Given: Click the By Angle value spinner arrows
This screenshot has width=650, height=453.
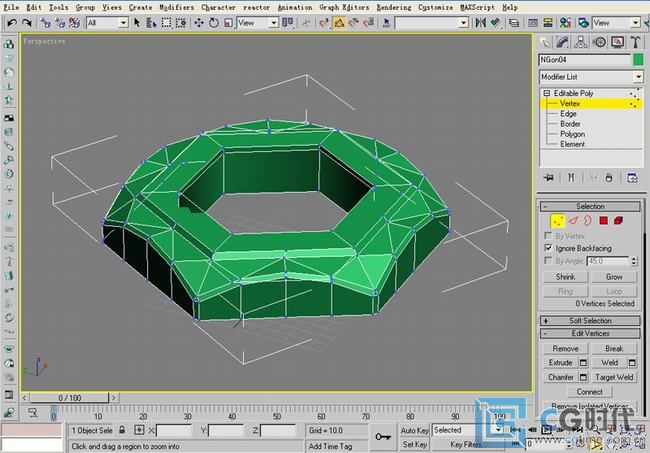Looking at the screenshot, I should (633, 261).
